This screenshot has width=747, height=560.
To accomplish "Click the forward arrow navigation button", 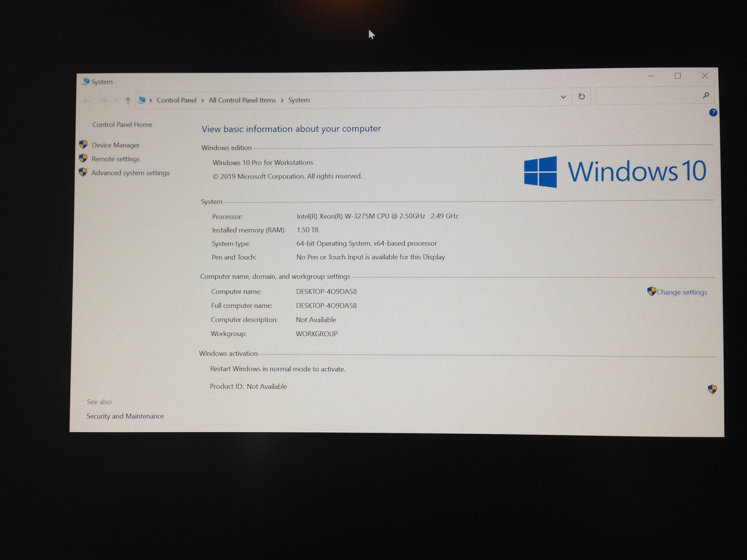I will click(104, 101).
